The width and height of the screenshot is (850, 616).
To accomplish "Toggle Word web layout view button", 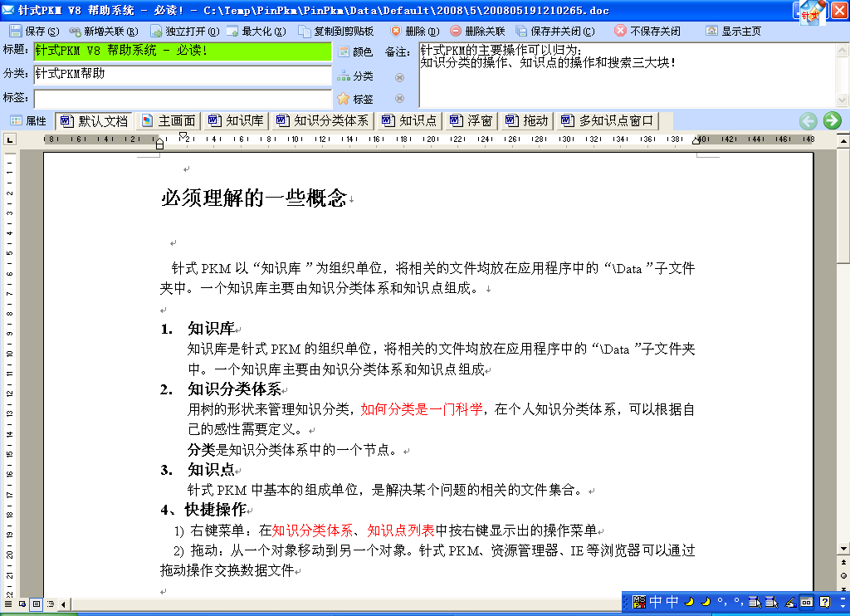I will click(22, 604).
